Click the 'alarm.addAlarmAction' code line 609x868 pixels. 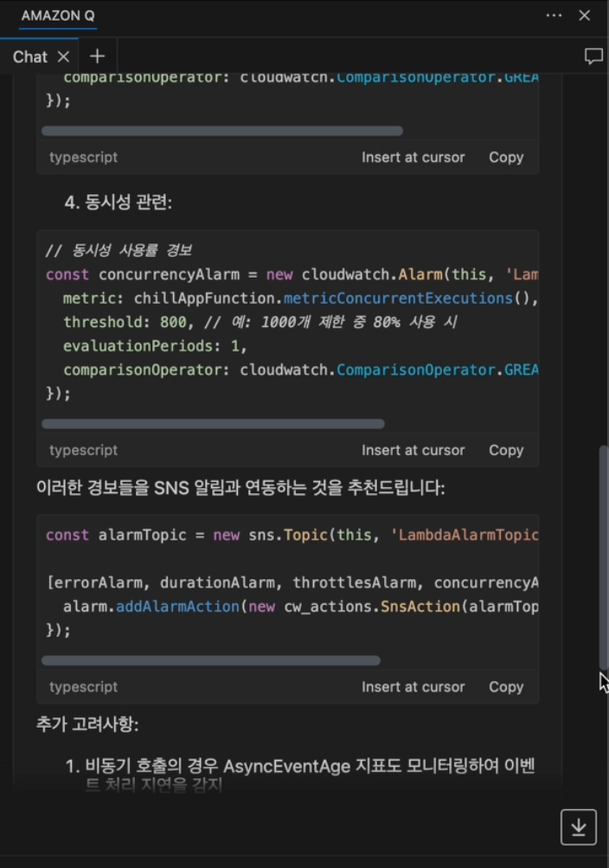coord(300,606)
